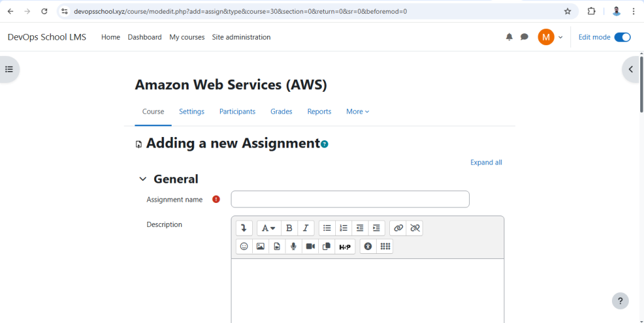Go to Home in top navigation
The width and height of the screenshot is (644, 323).
[111, 37]
